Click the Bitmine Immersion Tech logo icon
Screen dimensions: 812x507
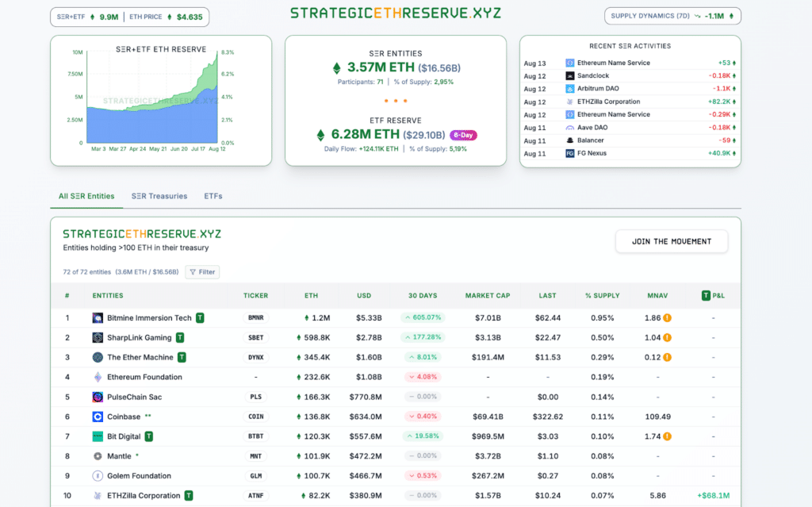click(98, 318)
